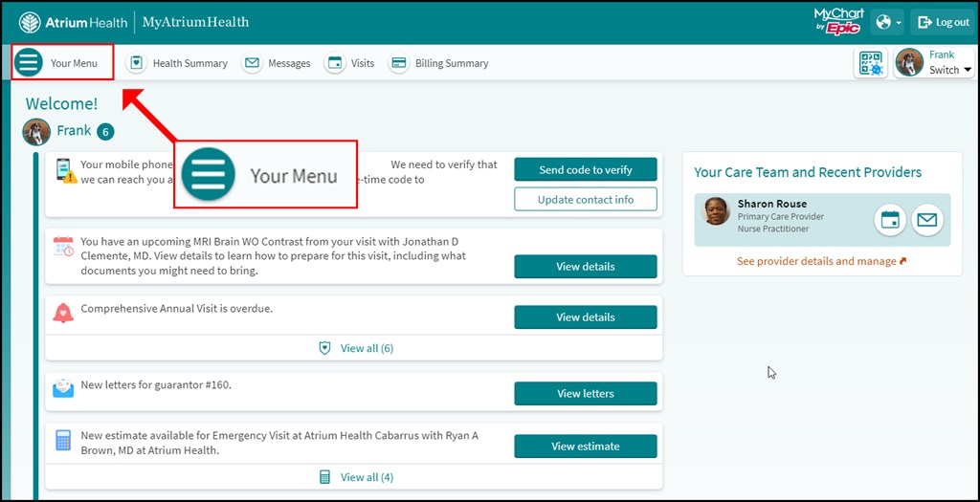
Task: Click the new letters envelope icon
Action: pos(63,388)
